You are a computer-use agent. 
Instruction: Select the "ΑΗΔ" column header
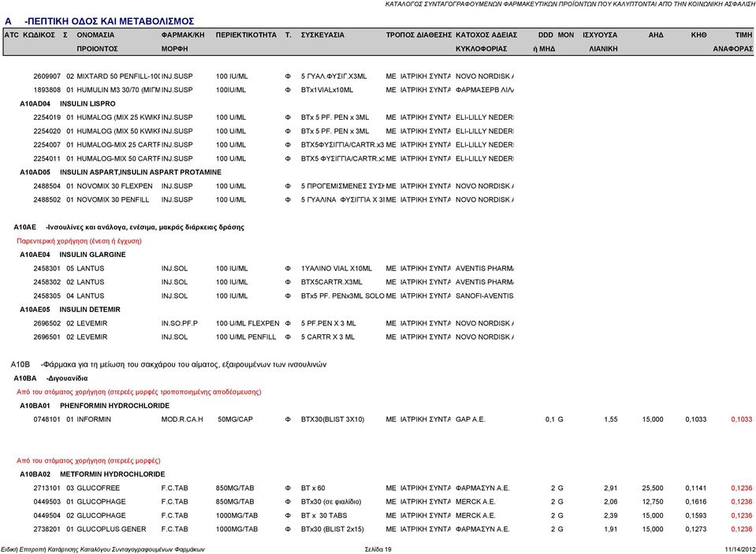(x=656, y=35)
